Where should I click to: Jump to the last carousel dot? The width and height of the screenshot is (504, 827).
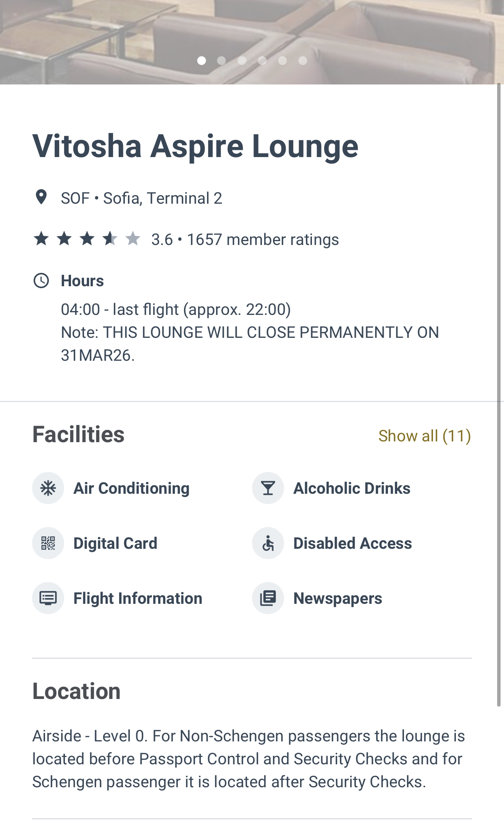[303, 60]
